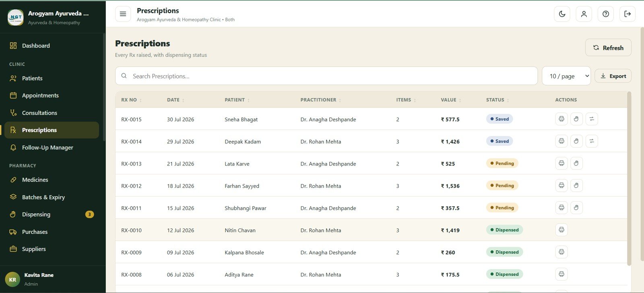Dispense prescription RX-0015 hand icon
644x293 pixels.
click(576, 119)
